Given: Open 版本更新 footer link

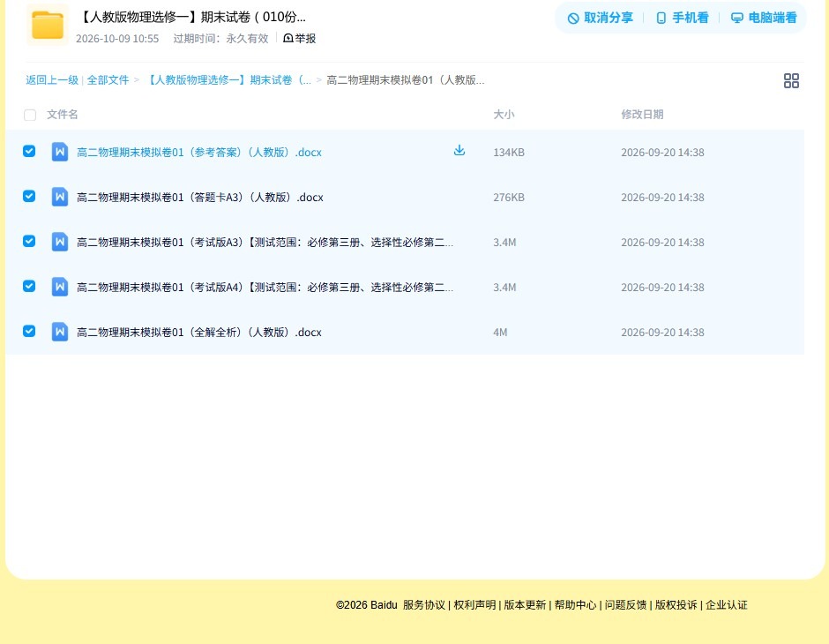Looking at the screenshot, I should tap(525, 605).
